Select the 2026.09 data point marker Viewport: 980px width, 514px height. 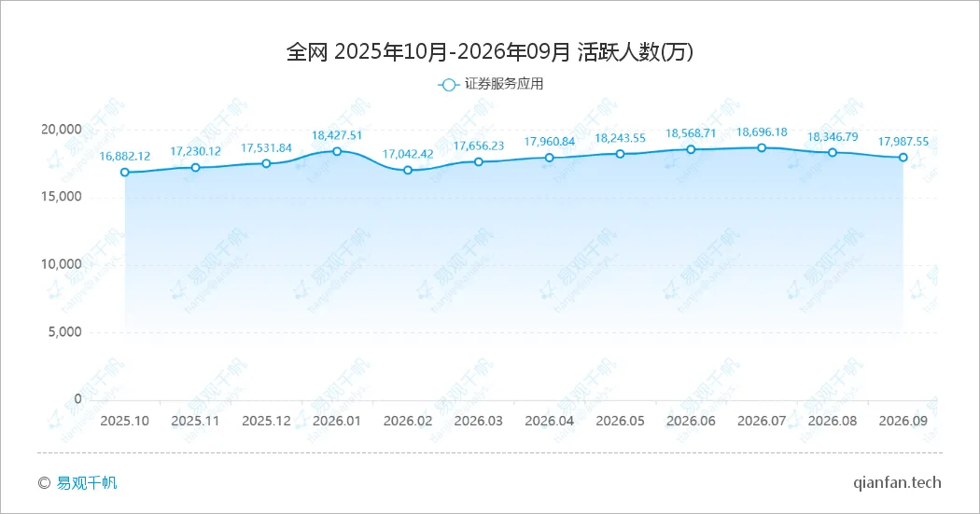pyautogui.click(x=903, y=158)
